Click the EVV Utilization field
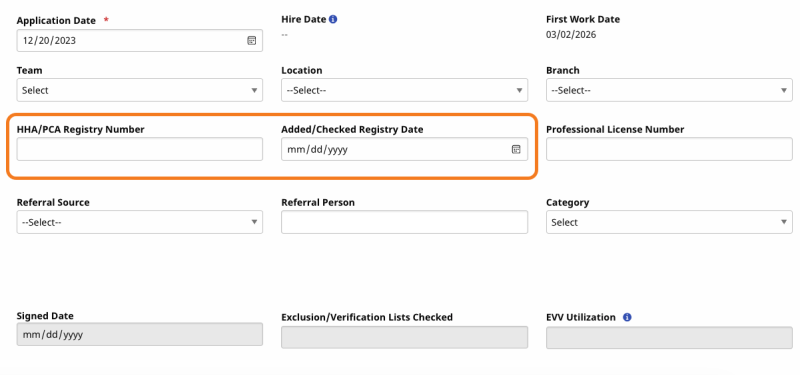Viewport: 800px width, 375px height. click(669, 337)
